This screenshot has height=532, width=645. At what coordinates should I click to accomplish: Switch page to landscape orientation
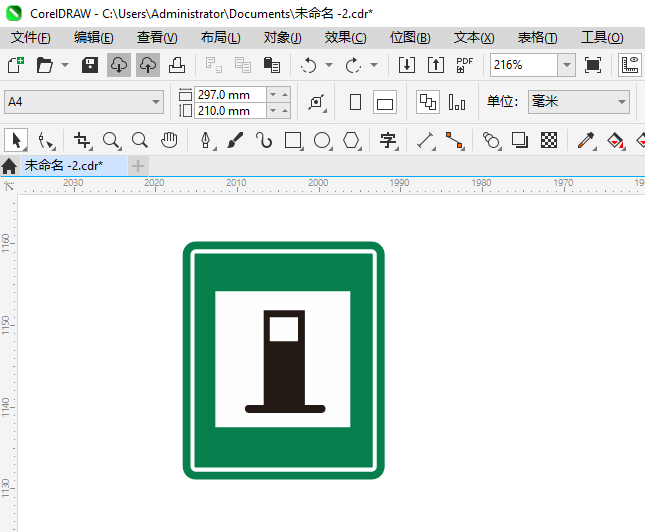[x=385, y=102]
